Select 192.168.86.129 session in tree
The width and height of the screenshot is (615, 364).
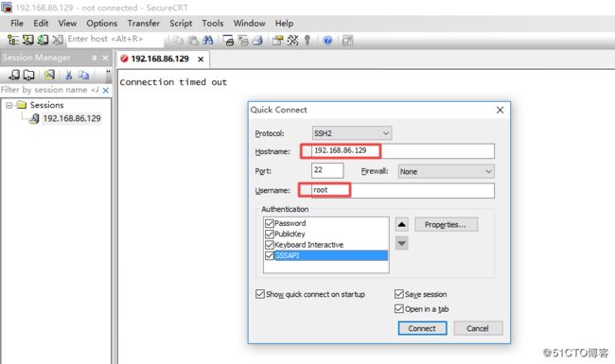tap(72, 118)
